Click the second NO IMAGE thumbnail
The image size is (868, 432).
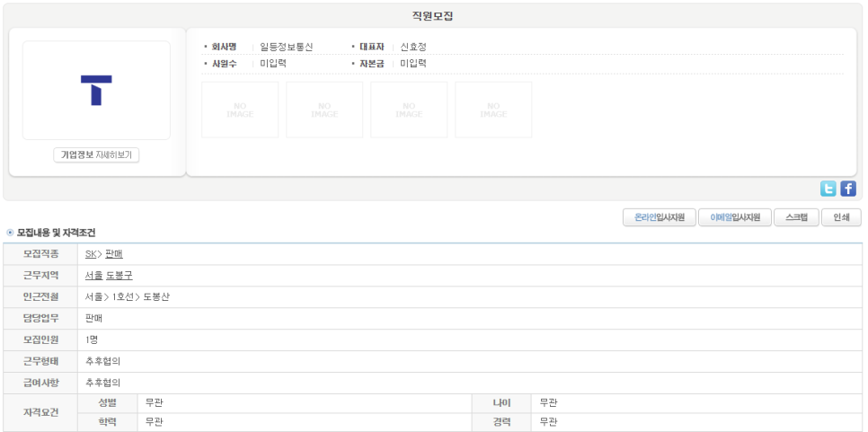[x=324, y=110]
